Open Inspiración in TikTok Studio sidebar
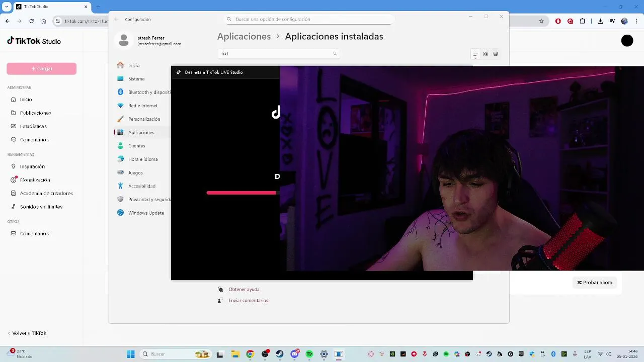Viewport: 644px width, 362px height. click(32, 166)
